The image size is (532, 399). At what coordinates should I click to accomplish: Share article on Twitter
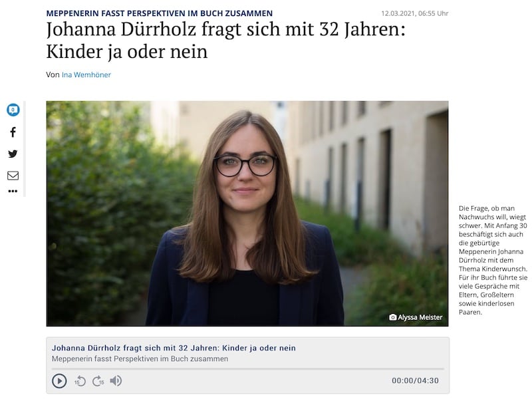[13, 154]
